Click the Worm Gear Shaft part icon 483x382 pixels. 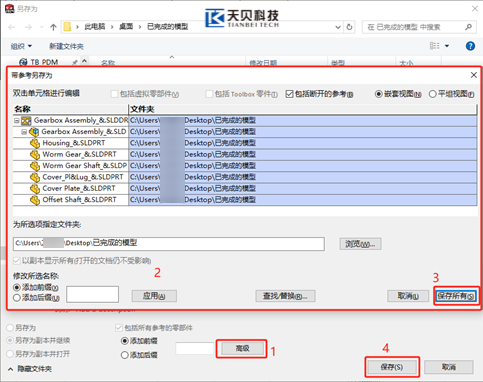[x=35, y=166]
